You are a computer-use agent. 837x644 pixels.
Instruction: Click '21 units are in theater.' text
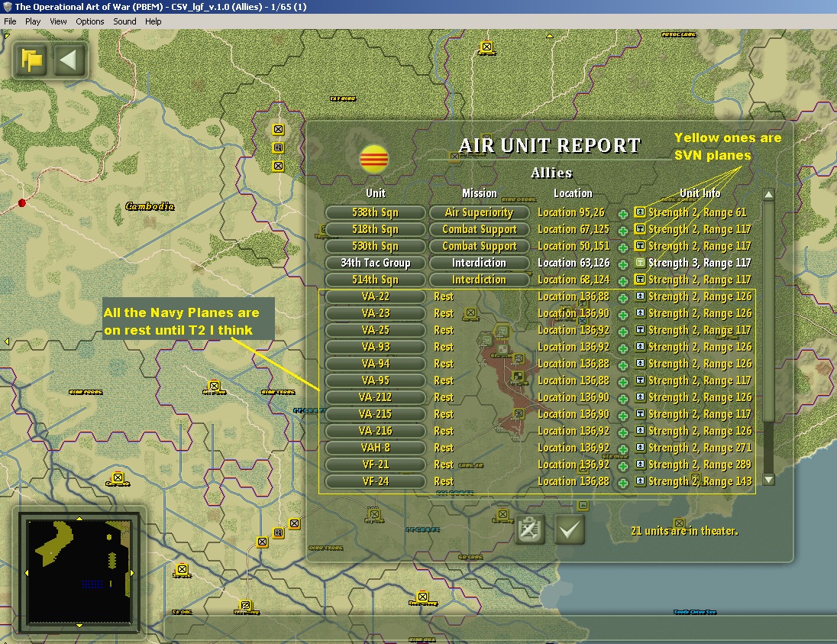click(x=684, y=531)
